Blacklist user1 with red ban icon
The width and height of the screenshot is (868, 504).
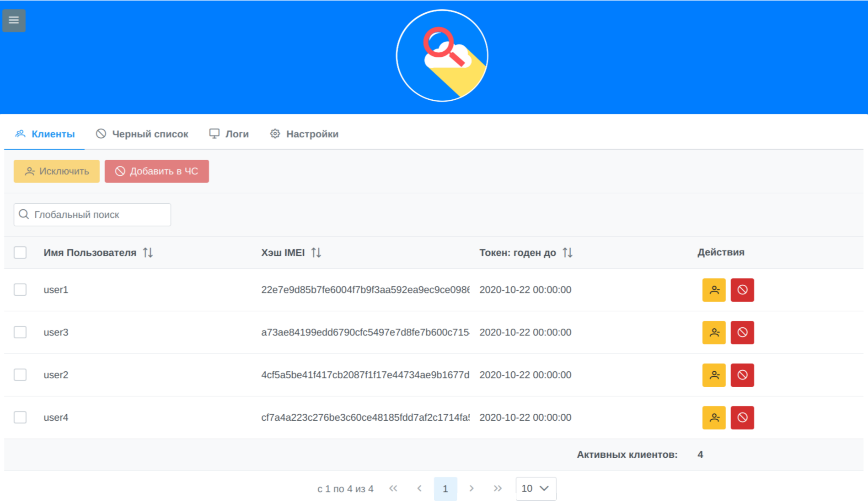(x=742, y=290)
